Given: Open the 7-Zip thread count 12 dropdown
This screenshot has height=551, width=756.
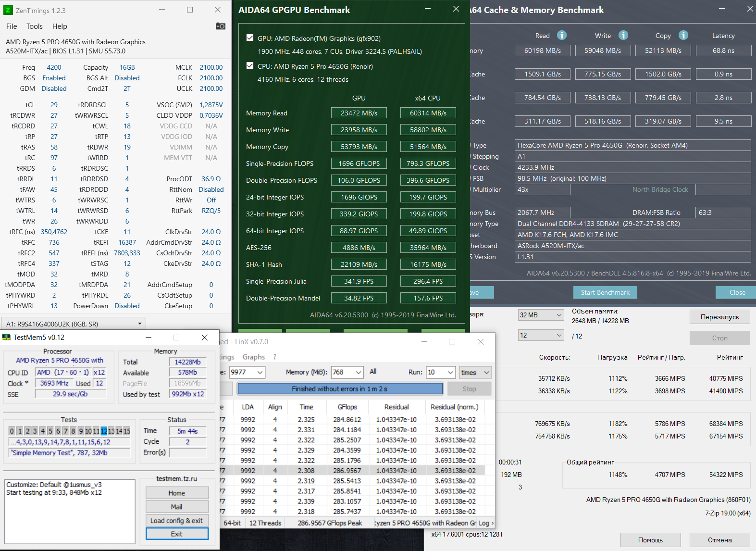Looking at the screenshot, I should 541,335.
